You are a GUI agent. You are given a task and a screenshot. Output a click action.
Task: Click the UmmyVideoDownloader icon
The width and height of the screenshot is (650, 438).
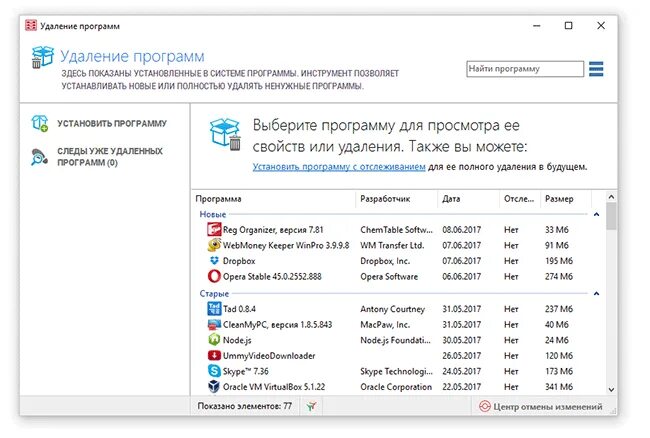coord(214,356)
